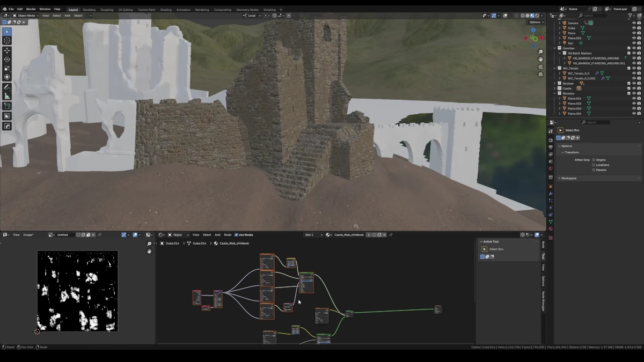The image size is (644, 362).
Task: Toggle the Use Nodes checkbox
Action: tap(236, 235)
